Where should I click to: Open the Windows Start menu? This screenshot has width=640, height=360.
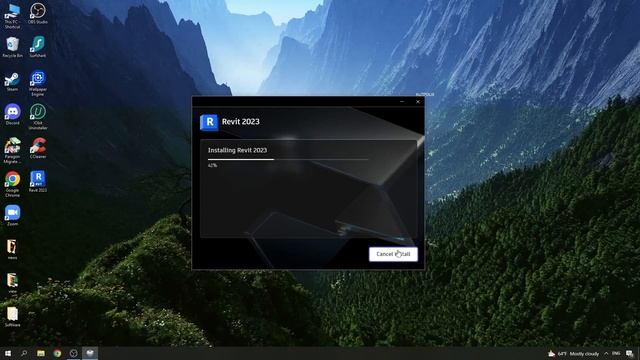tap(8, 353)
